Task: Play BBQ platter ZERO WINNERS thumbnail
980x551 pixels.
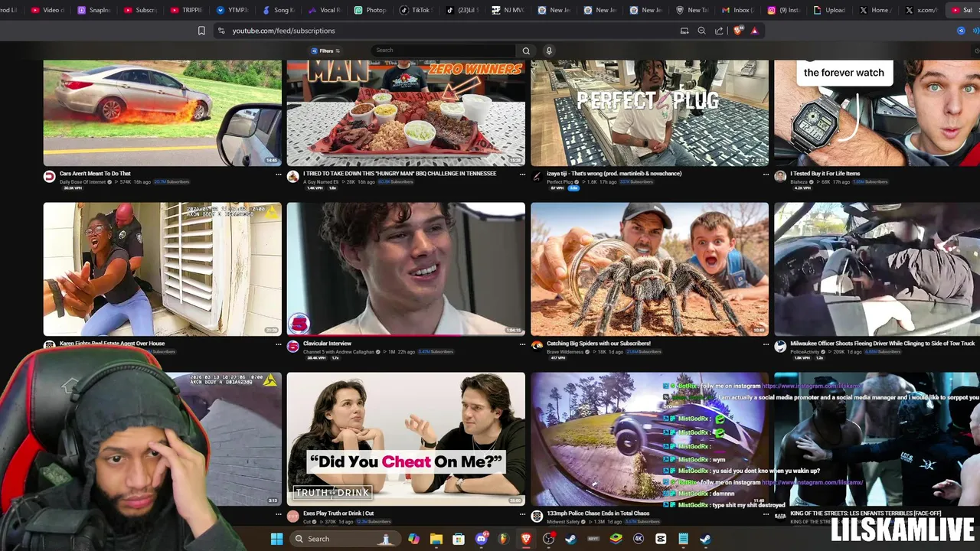Action: [x=406, y=112]
